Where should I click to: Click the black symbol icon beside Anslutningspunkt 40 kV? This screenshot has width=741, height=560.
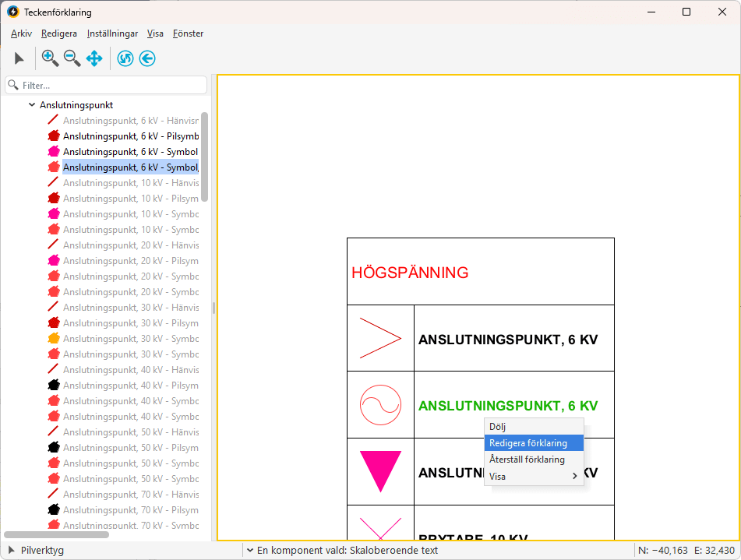[x=54, y=386]
